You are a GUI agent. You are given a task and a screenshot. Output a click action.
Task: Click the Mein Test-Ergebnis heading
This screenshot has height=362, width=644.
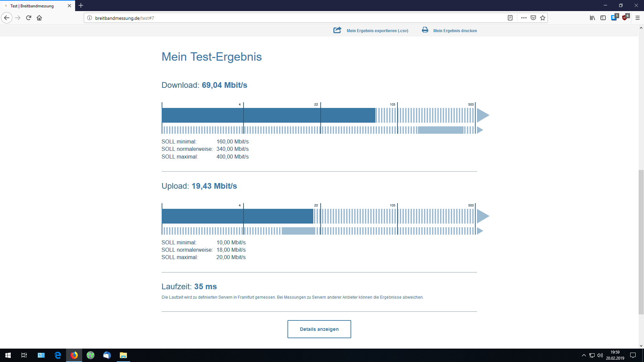[212, 57]
